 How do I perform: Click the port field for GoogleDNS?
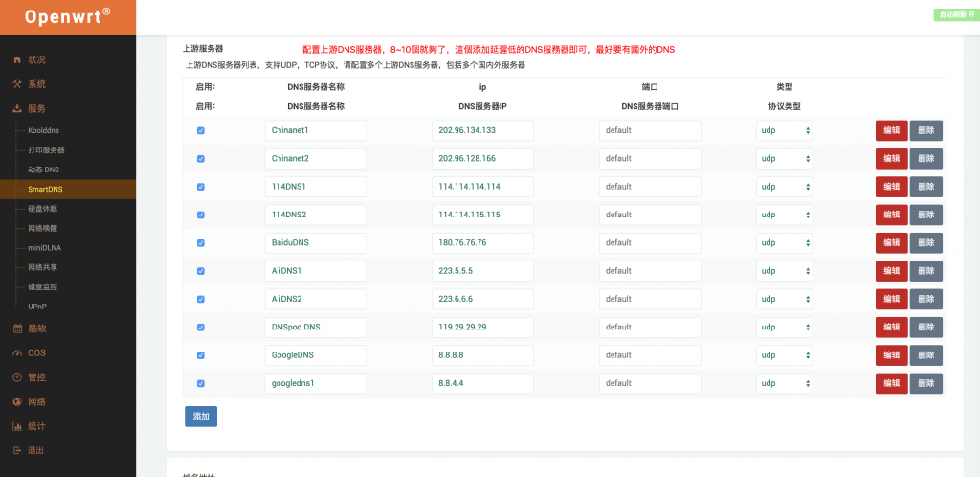click(x=650, y=355)
